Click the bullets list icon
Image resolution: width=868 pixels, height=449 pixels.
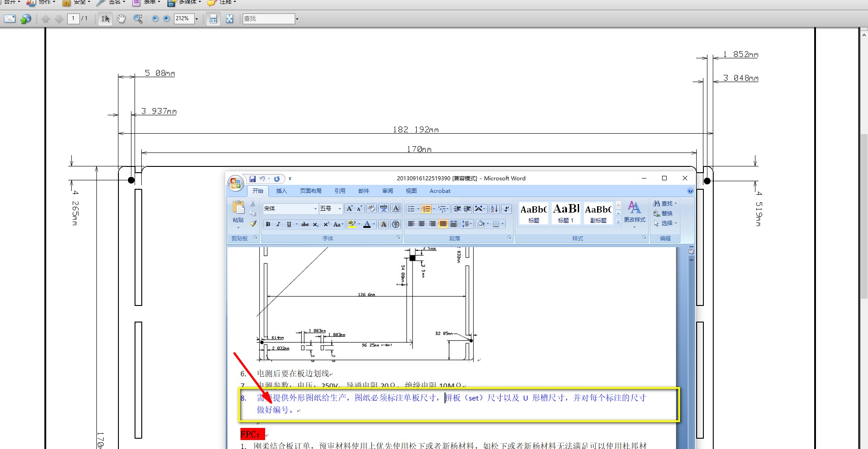click(x=411, y=209)
